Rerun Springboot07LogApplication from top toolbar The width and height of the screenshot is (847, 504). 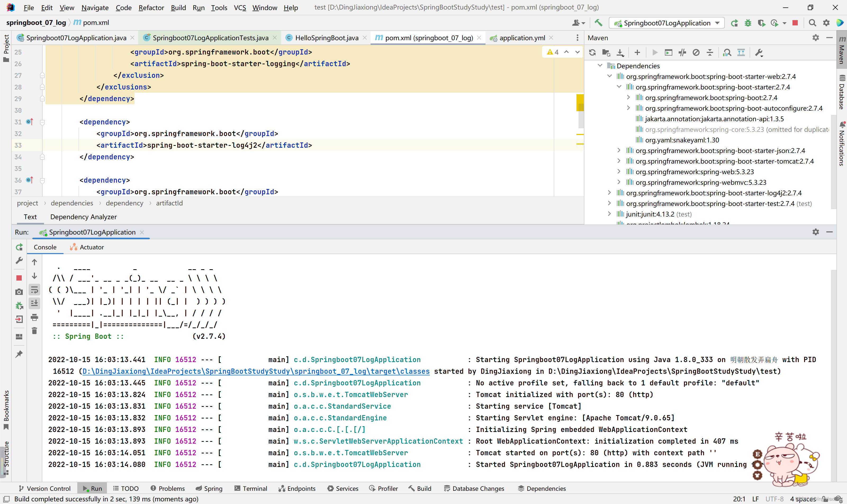(x=734, y=23)
